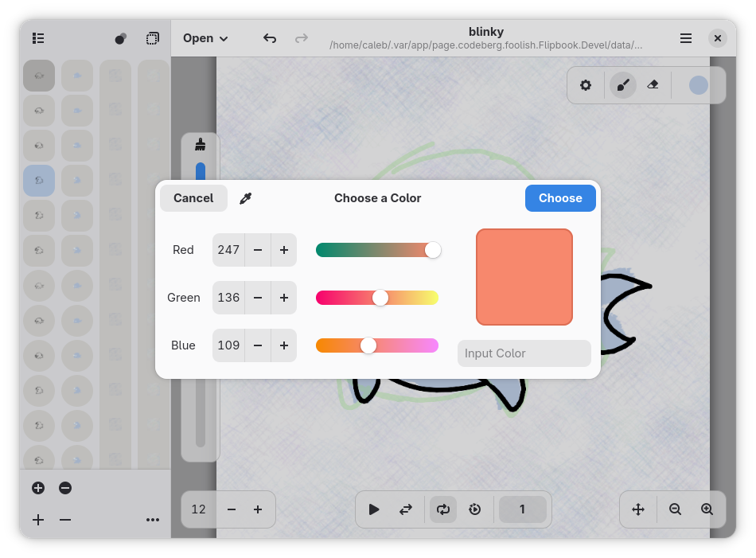Click the replay from start icon
The image size is (756, 558).
(475, 509)
